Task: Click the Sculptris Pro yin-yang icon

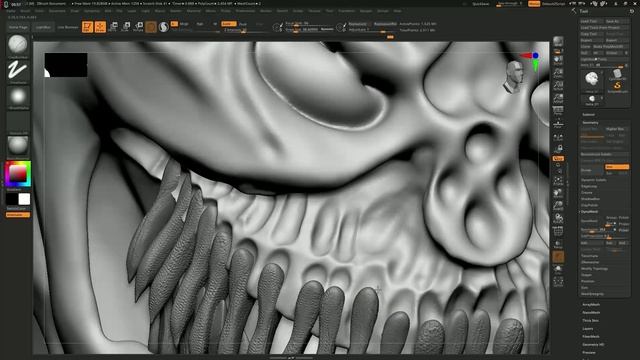Action: (164, 27)
